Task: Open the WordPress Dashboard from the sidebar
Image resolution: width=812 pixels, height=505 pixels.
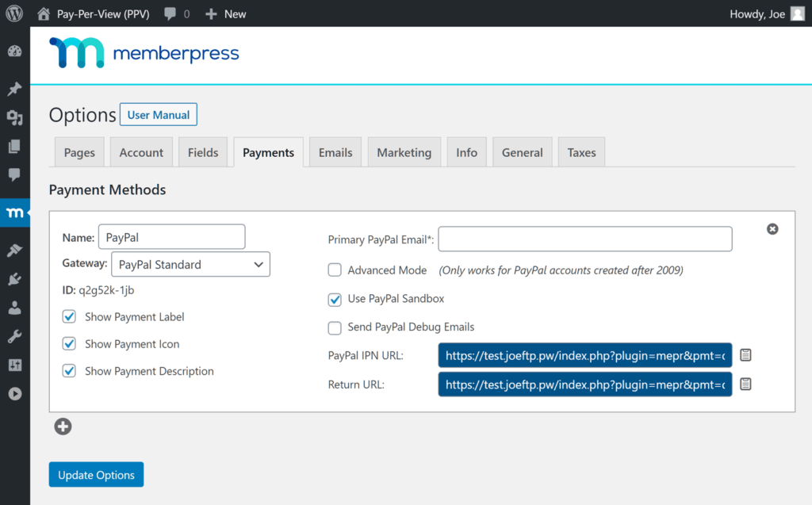Action: click(x=13, y=51)
